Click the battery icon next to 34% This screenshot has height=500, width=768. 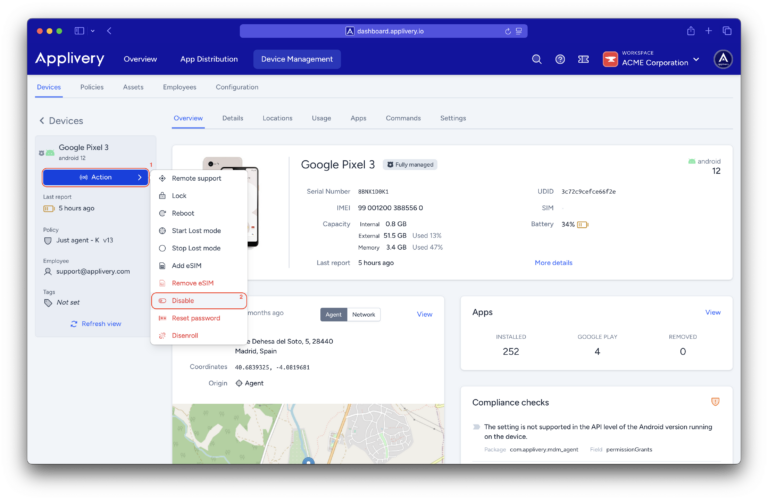pos(582,225)
